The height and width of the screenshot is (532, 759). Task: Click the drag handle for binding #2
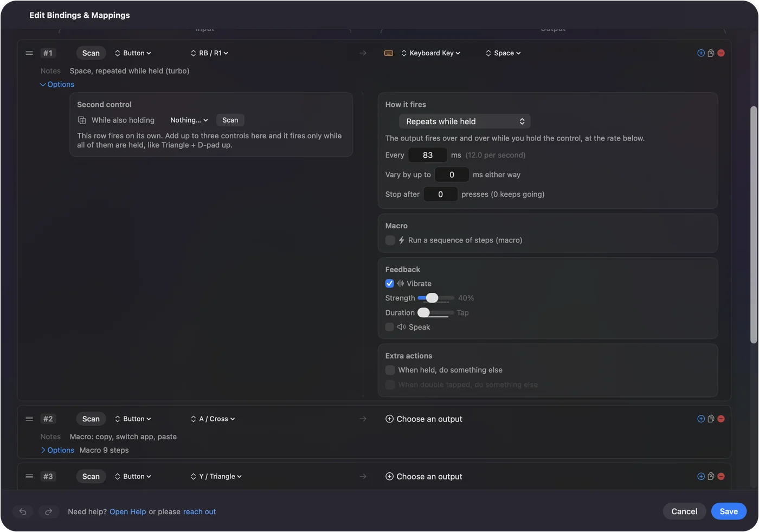pyautogui.click(x=29, y=419)
